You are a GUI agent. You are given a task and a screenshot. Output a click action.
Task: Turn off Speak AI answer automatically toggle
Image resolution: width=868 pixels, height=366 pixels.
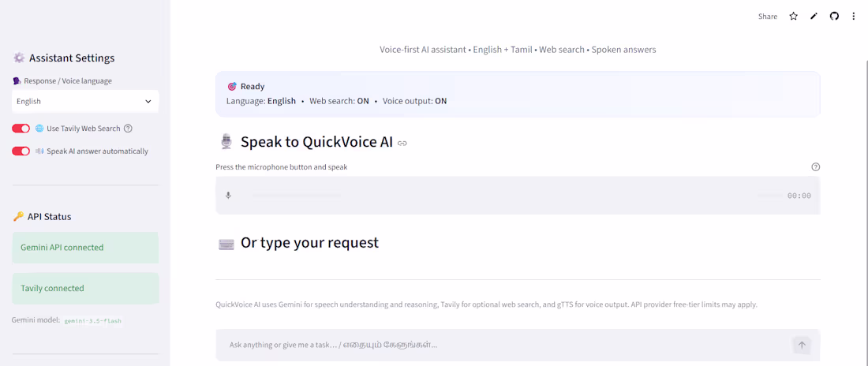(21, 151)
